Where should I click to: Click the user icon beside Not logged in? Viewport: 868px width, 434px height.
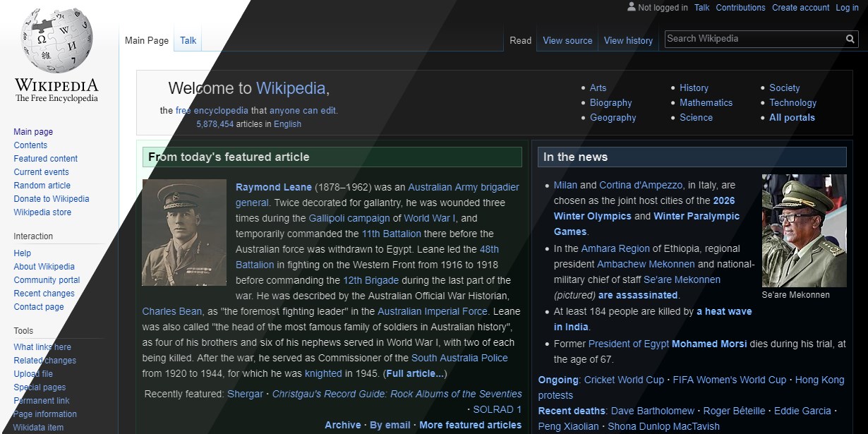[x=631, y=7]
